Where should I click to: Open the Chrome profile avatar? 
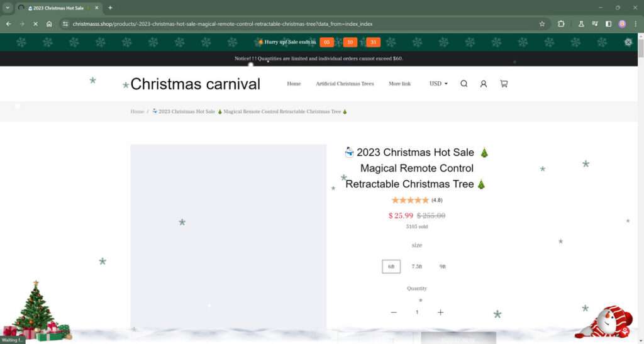pos(622,24)
